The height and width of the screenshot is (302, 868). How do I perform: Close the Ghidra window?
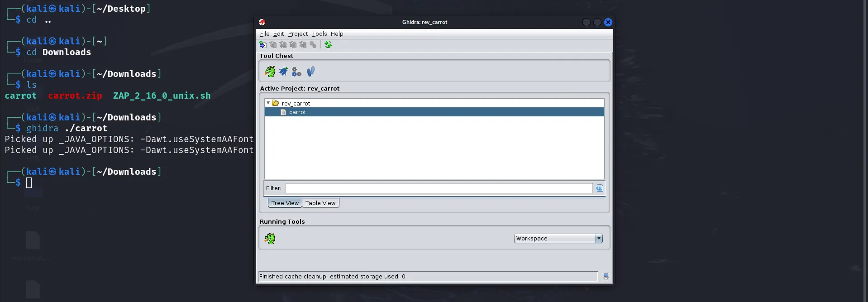(x=608, y=22)
